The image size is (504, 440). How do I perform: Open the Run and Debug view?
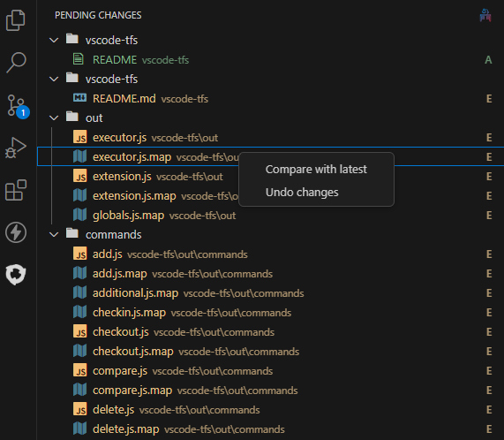coord(15,148)
